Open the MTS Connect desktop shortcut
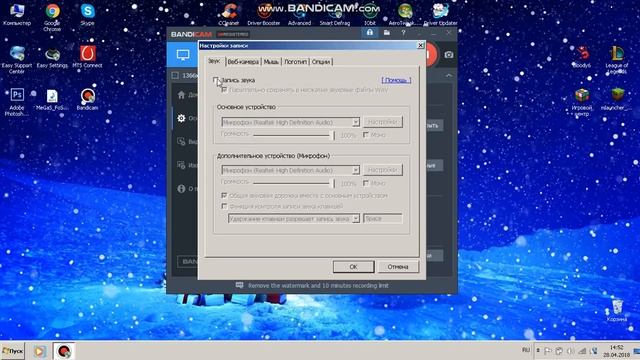Screen dimensions: 640x360 tap(87, 57)
